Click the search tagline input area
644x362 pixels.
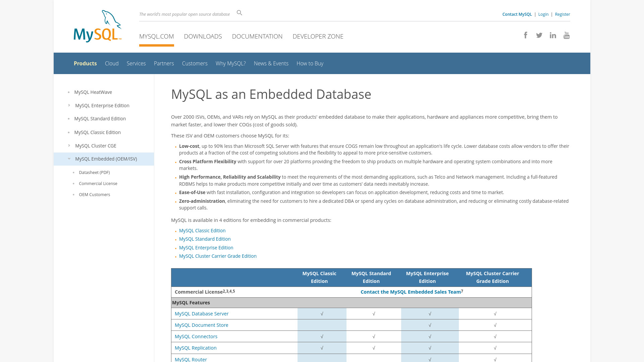point(184,14)
